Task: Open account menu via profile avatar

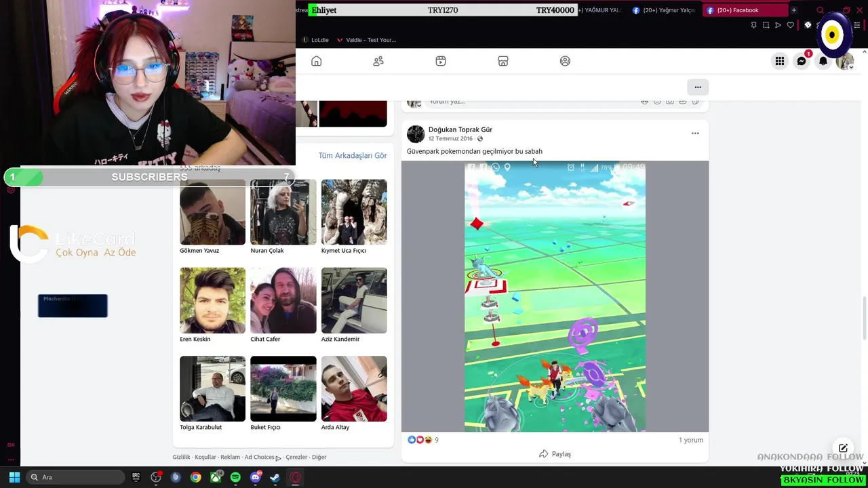Action: (844, 62)
